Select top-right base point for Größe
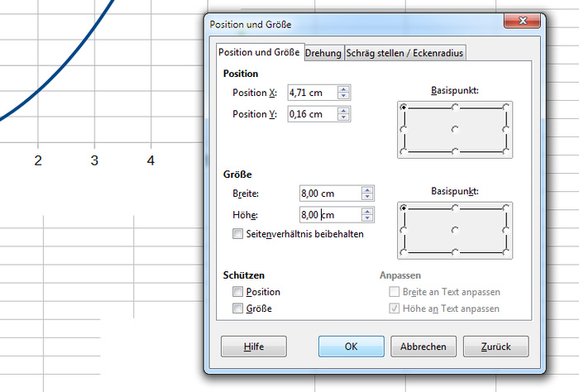Screen dimensions: 579x392 pyautogui.click(x=506, y=208)
